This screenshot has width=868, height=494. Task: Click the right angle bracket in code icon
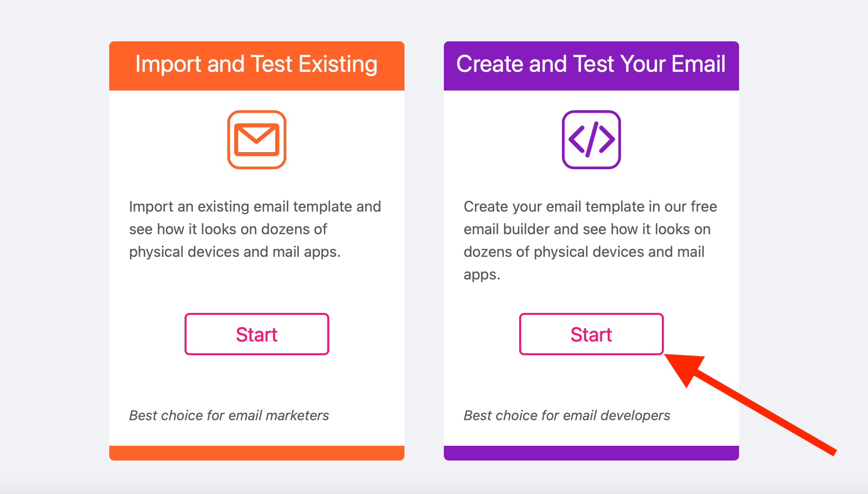point(607,140)
